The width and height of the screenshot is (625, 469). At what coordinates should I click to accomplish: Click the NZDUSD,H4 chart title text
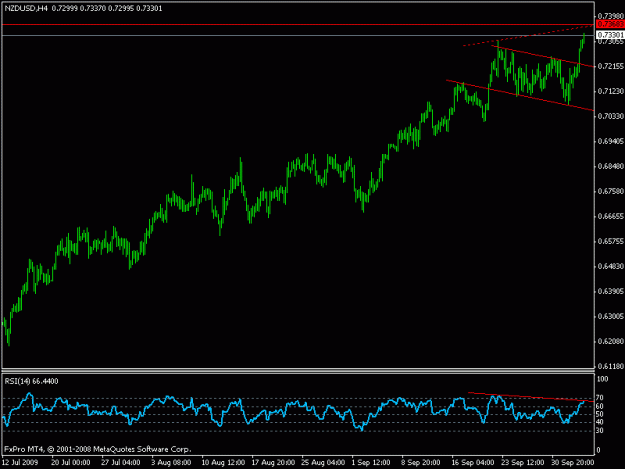click(26, 8)
